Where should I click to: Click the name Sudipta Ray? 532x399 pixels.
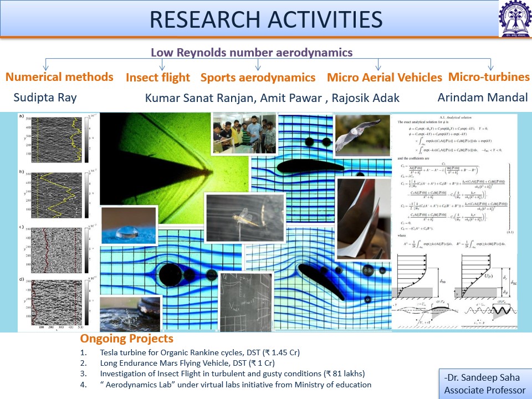(45, 98)
